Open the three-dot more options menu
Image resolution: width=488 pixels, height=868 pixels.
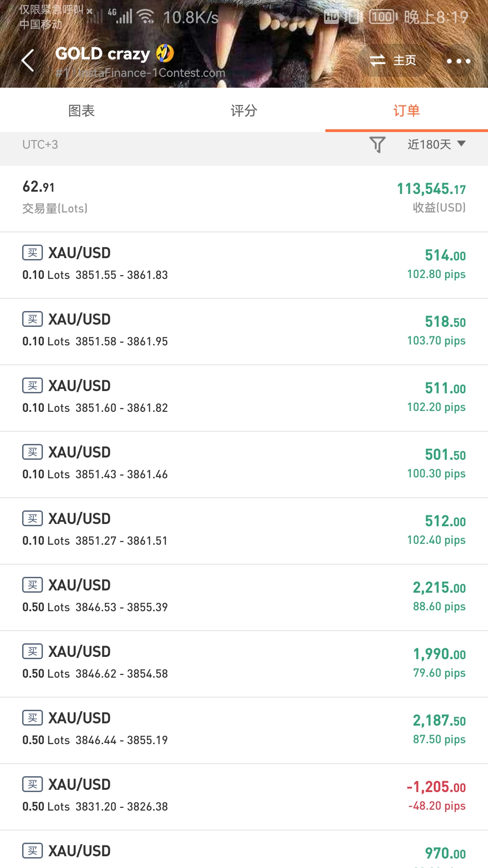[x=458, y=61]
